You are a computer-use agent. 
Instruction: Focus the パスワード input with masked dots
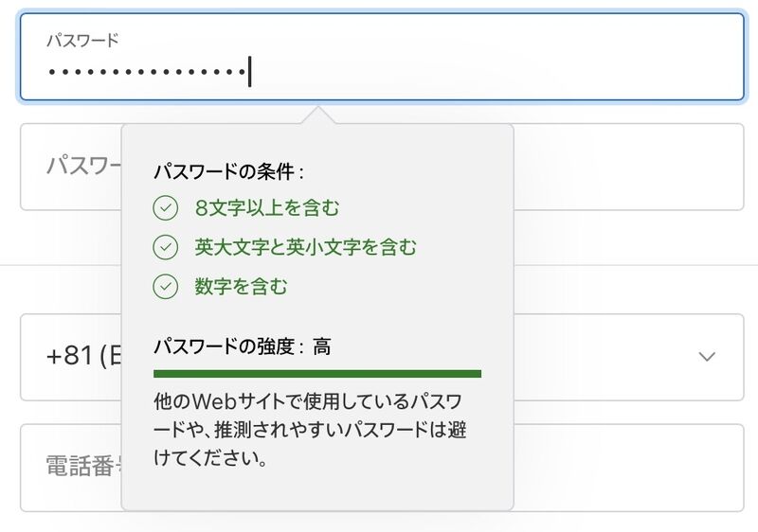382,57
